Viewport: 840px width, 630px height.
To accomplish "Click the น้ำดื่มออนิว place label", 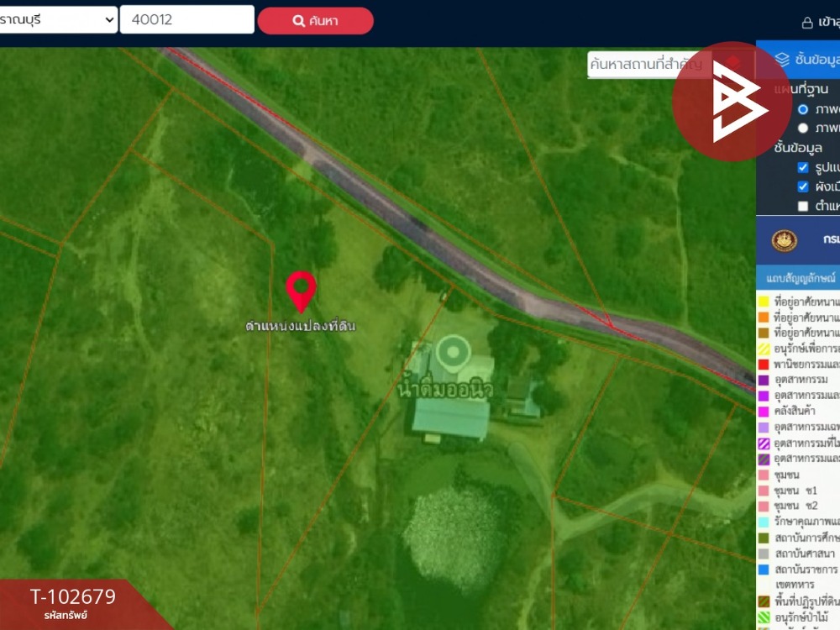I will tap(444, 390).
